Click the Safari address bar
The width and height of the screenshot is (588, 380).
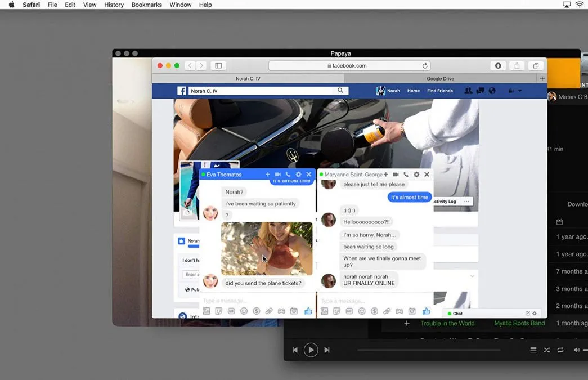click(x=349, y=66)
